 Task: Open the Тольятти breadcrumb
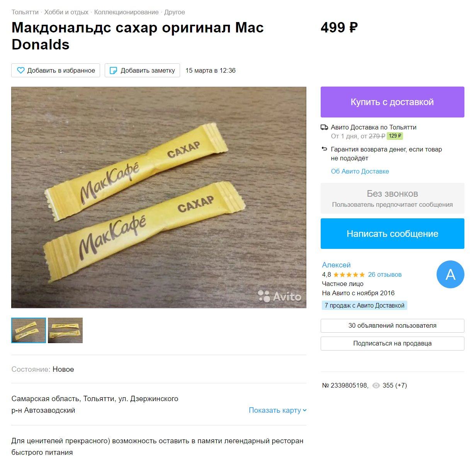[x=25, y=12]
